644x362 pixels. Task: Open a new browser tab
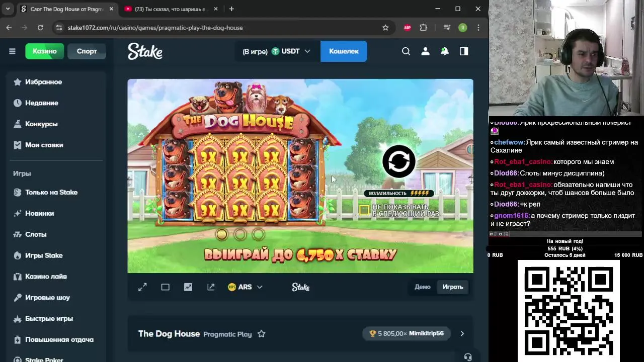point(231,9)
